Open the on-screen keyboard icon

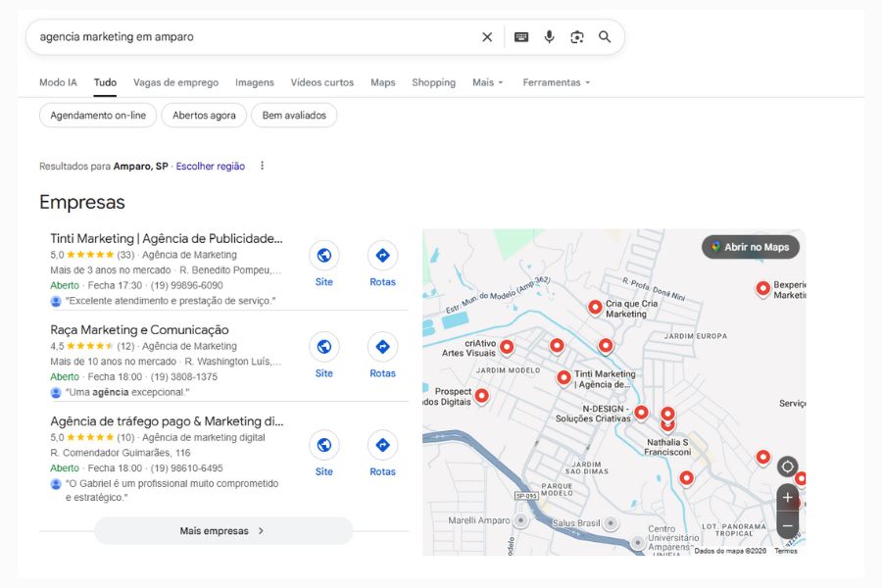pyautogui.click(x=521, y=37)
